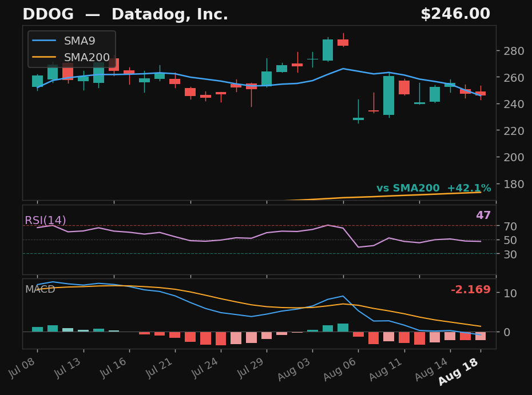Click the 220 price axis label
The width and height of the screenshot is (532, 395).
coord(514,131)
